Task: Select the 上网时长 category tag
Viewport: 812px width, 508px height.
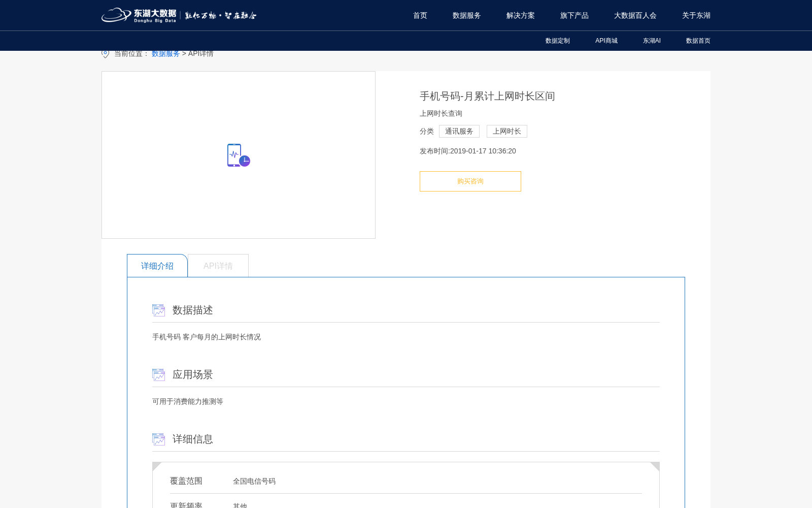Action: click(507, 132)
